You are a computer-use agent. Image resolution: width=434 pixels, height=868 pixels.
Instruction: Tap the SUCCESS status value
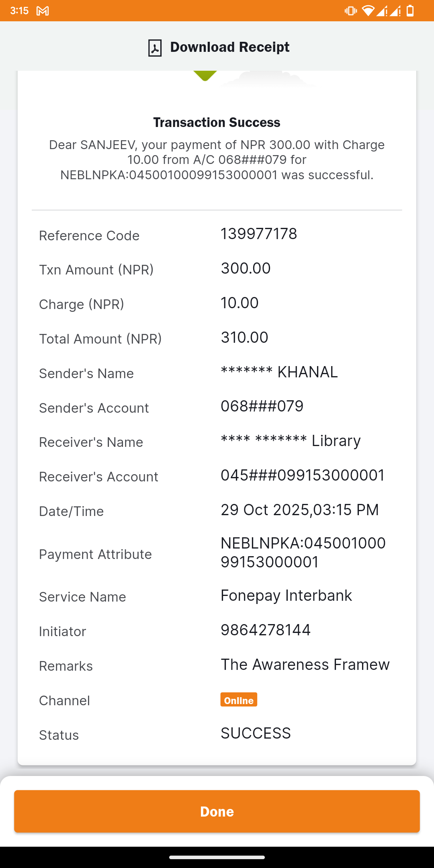pos(256,733)
